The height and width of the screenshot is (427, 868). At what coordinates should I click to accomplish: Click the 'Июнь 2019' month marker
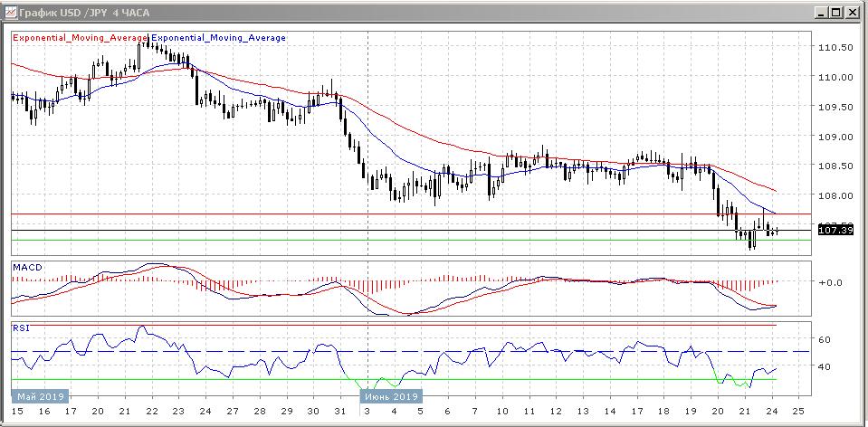point(391,396)
